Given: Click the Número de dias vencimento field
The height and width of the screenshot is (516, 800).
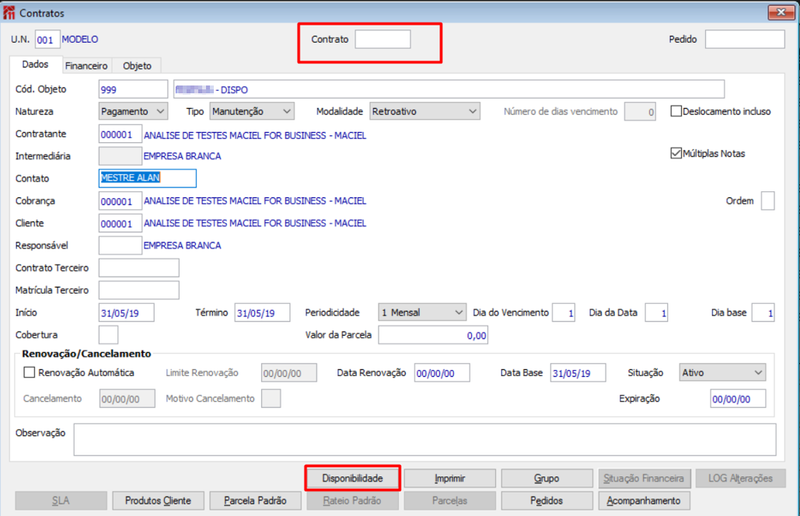Looking at the screenshot, I should (640, 111).
